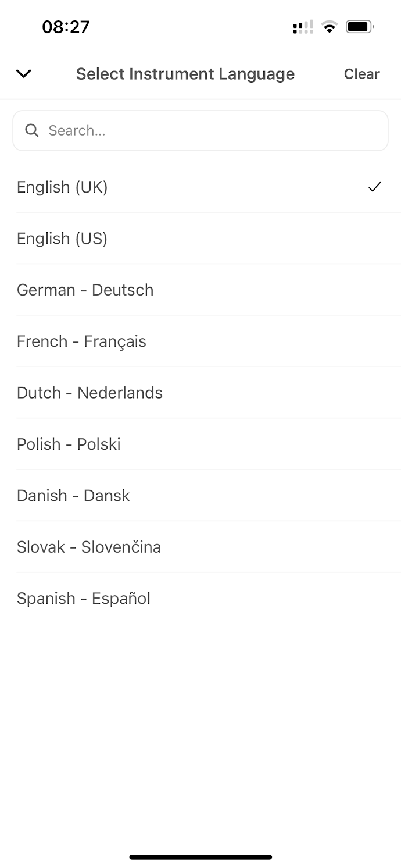Tap the Wi-Fi icon in status bar

330,27
